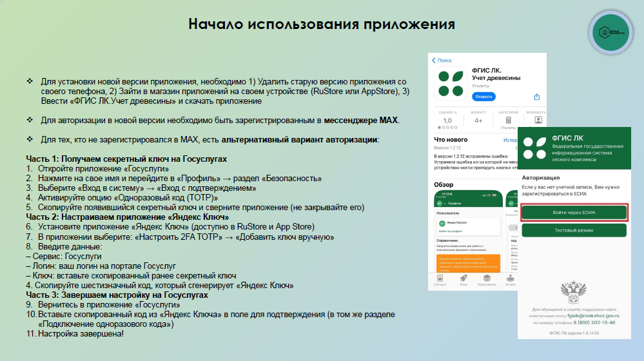Click the fgislk@roslesxoz.gov.ru email link
644x361 pixels.
tap(593, 316)
